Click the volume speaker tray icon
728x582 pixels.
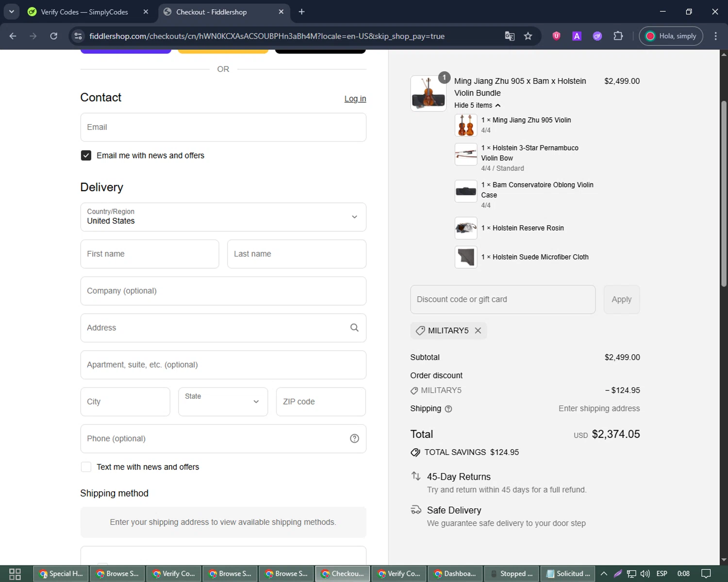(645, 574)
